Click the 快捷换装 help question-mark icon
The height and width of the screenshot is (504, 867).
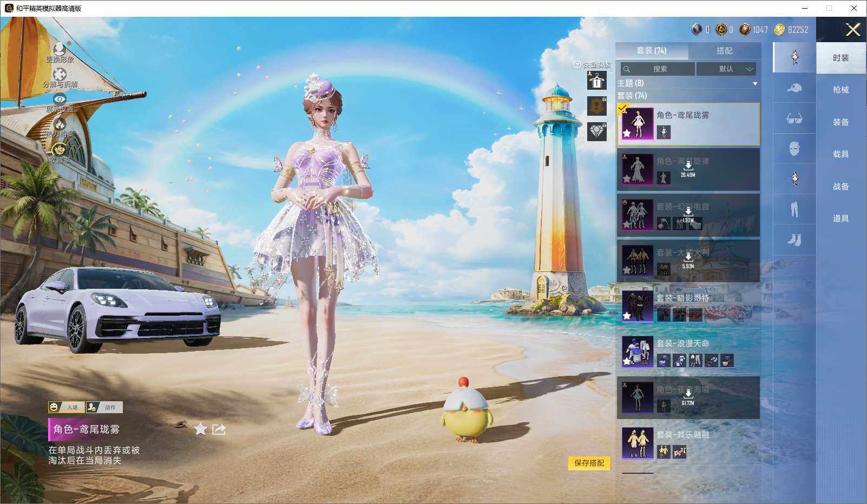[x=577, y=65]
